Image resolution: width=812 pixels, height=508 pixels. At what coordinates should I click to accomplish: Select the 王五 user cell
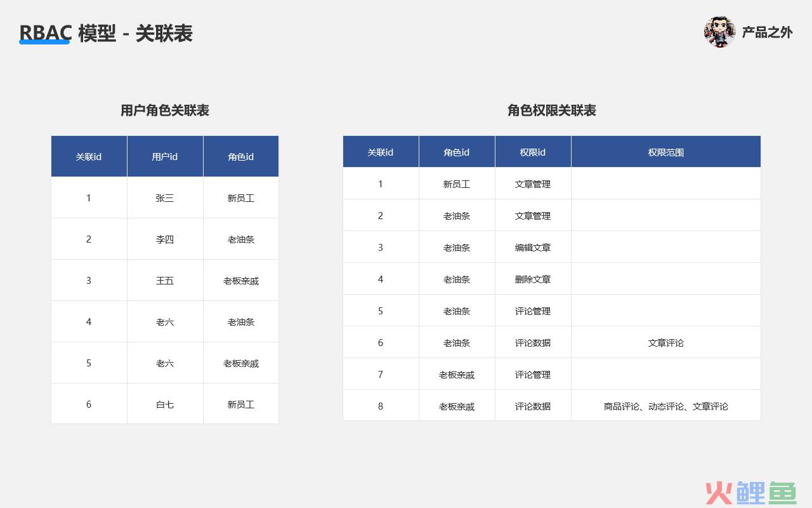[165, 281]
